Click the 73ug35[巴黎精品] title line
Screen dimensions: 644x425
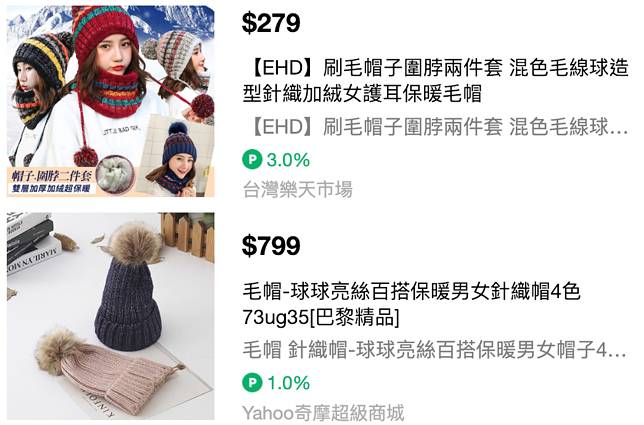point(321,317)
